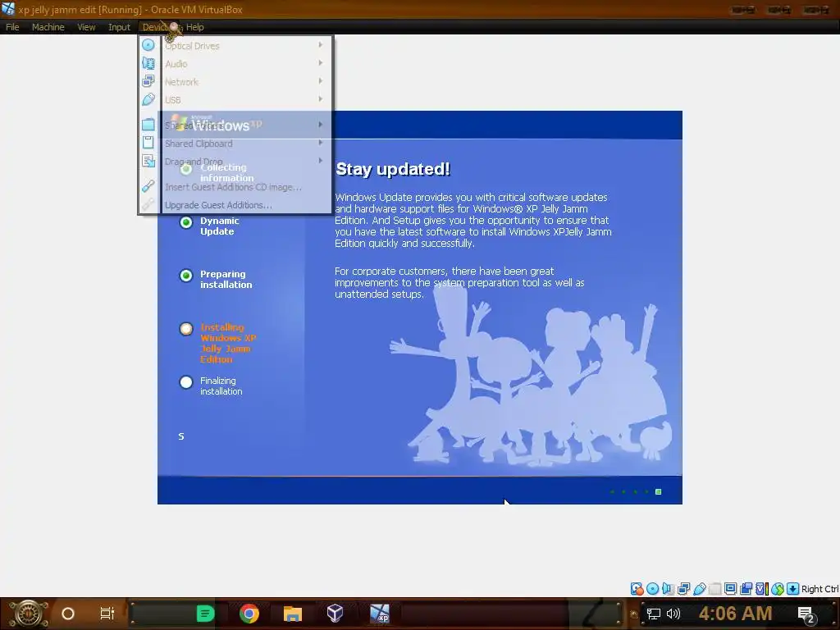Open the green chat app on taskbar
The image size is (840, 630).
(x=205, y=614)
